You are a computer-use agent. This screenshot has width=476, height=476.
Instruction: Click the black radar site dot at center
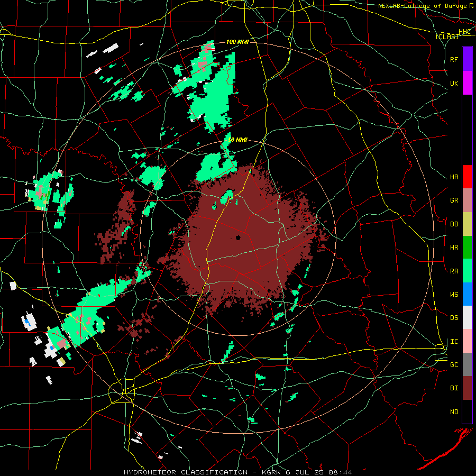[238, 237]
